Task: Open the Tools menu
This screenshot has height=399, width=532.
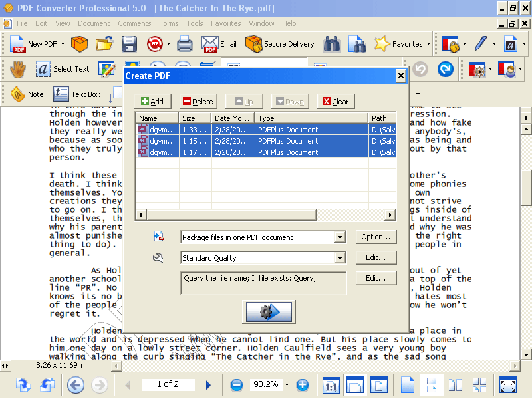Action: click(x=195, y=23)
